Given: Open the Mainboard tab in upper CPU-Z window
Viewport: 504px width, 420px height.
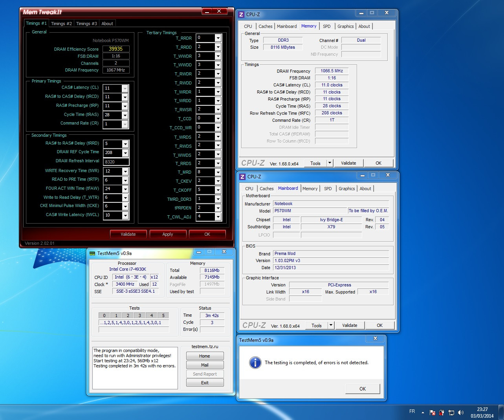Looking at the screenshot, I should [x=287, y=26].
